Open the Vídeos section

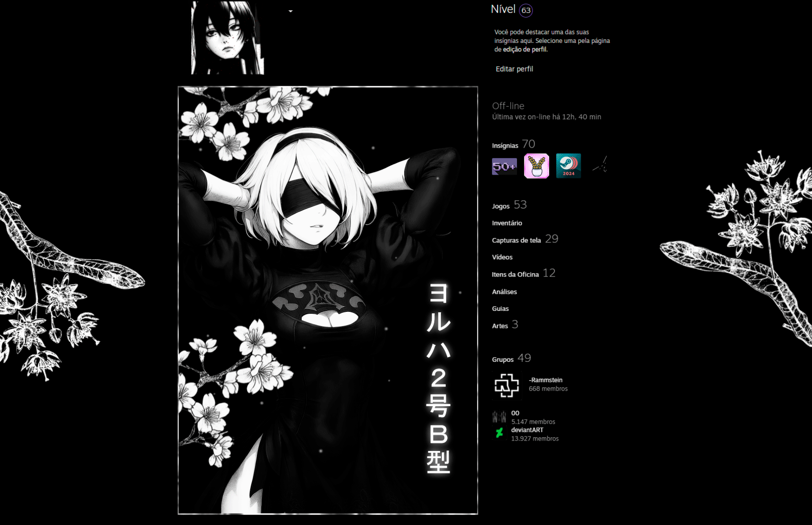pos(502,257)
